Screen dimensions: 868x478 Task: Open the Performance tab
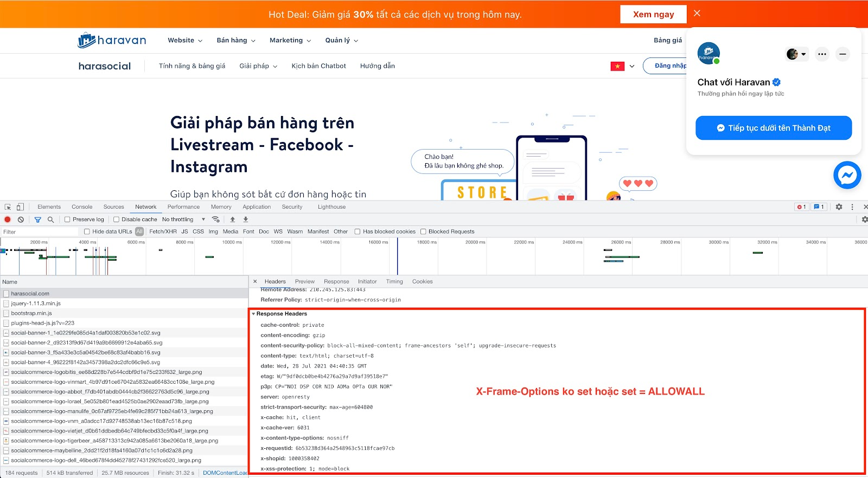(183, 207)
